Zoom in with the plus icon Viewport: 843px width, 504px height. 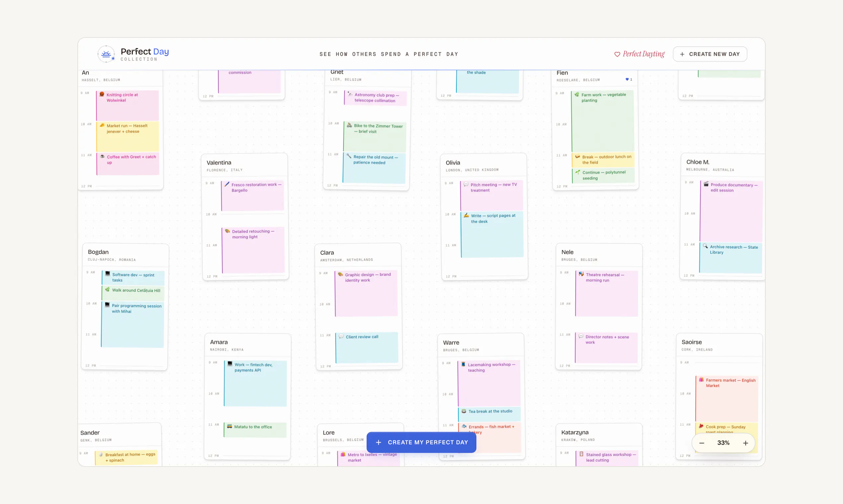(745, 443)
